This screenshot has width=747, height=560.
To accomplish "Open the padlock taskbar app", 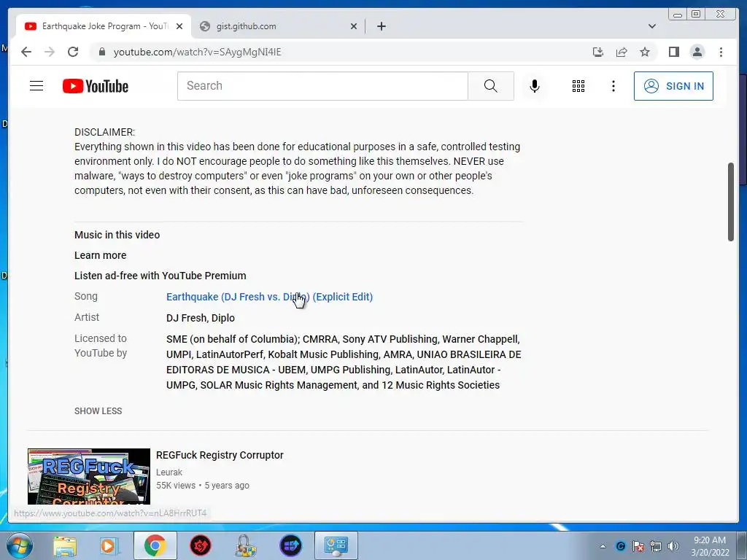I will click(x=245, y=545).
